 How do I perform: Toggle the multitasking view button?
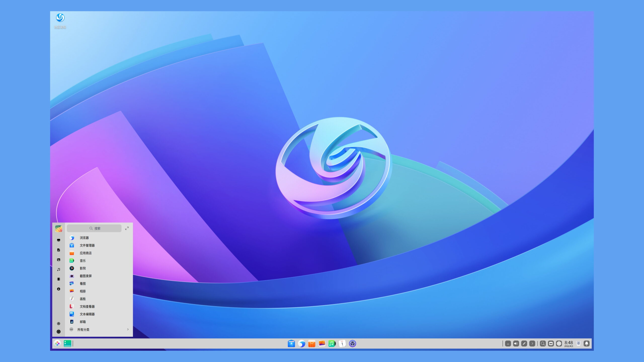coord(67,343)
